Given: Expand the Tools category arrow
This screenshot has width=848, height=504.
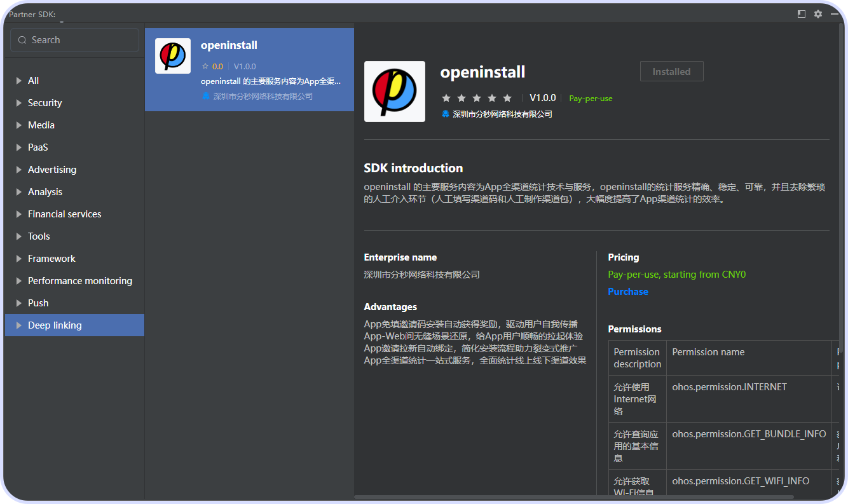Looking at the screenshot, I should pos(19,236).
